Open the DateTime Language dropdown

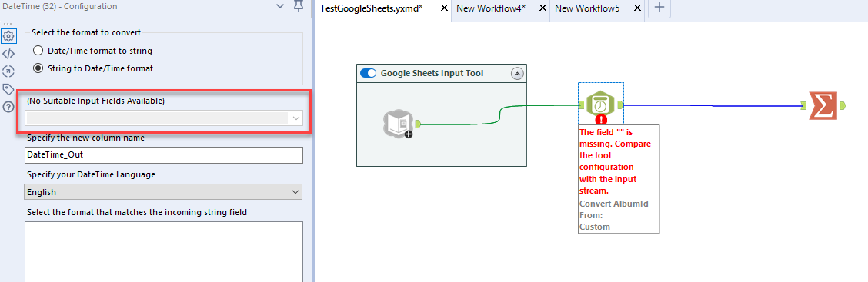coord(164,192)
